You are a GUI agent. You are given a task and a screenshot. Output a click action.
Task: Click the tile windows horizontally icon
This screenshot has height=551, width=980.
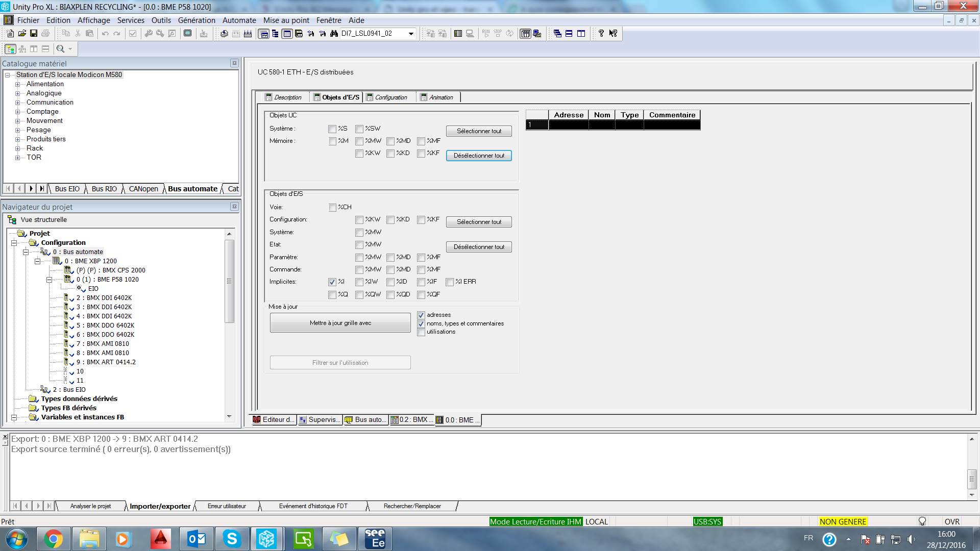569,34
